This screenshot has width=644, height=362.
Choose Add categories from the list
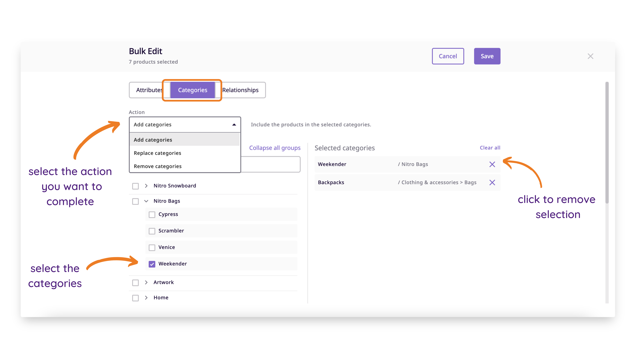click(x=184, y=139)
